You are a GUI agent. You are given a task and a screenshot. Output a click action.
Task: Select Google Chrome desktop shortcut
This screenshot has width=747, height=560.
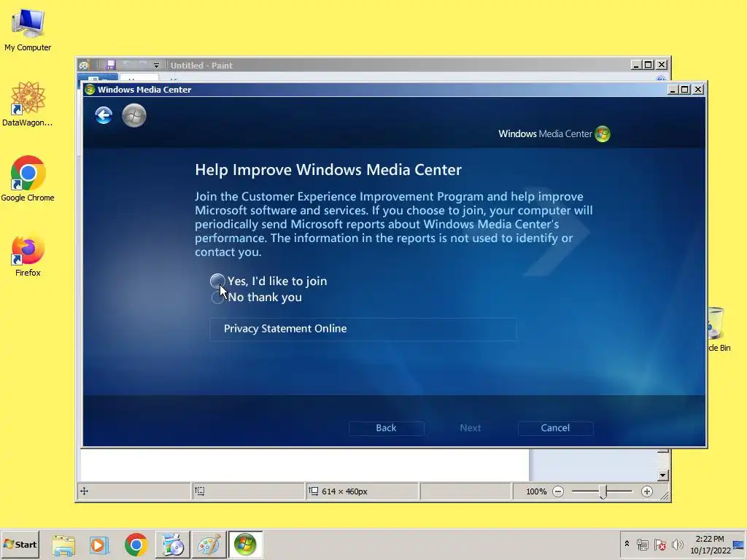[x=28, y=179]
